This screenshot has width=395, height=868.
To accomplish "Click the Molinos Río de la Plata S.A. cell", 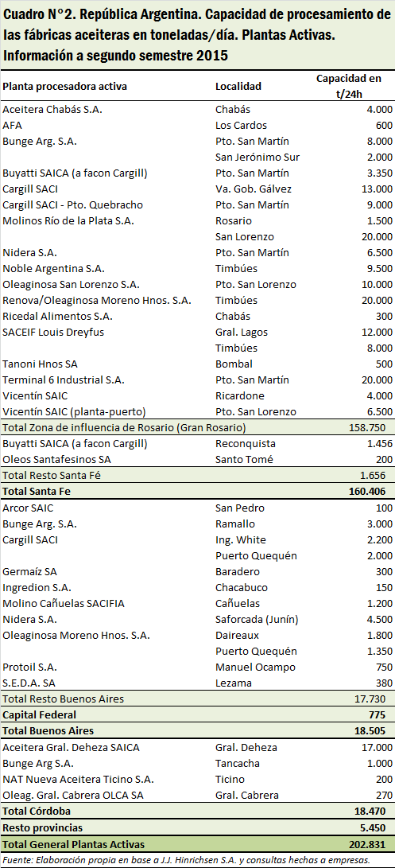I will [69, 221].
